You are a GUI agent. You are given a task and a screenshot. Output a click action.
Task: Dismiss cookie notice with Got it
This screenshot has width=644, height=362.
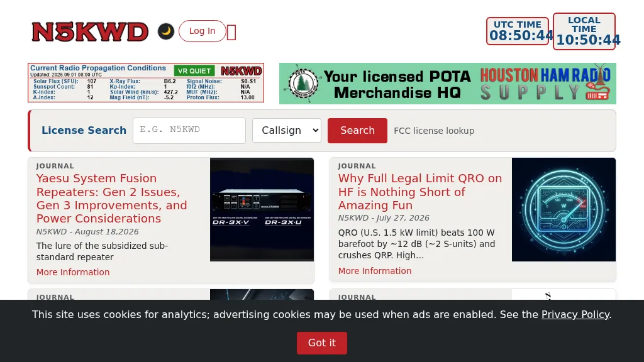point(322,343)
